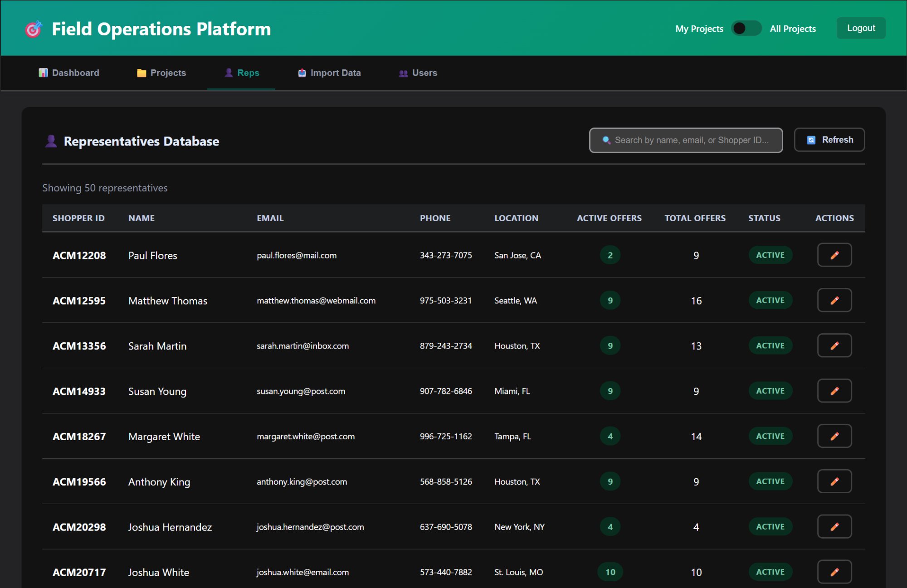Viewport: 907px width, 588px height.
Task: Click the Refresh button
Action: (x=829, y=140)
